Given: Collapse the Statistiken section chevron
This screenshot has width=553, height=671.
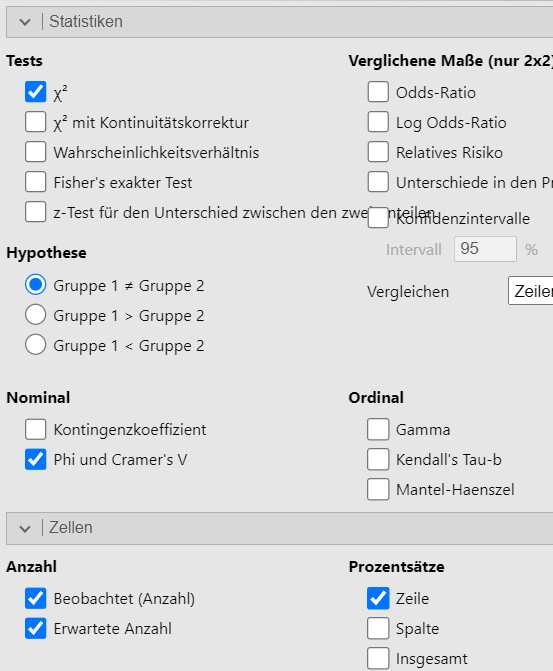Looking at the screenshot, I should click(25, 22).
